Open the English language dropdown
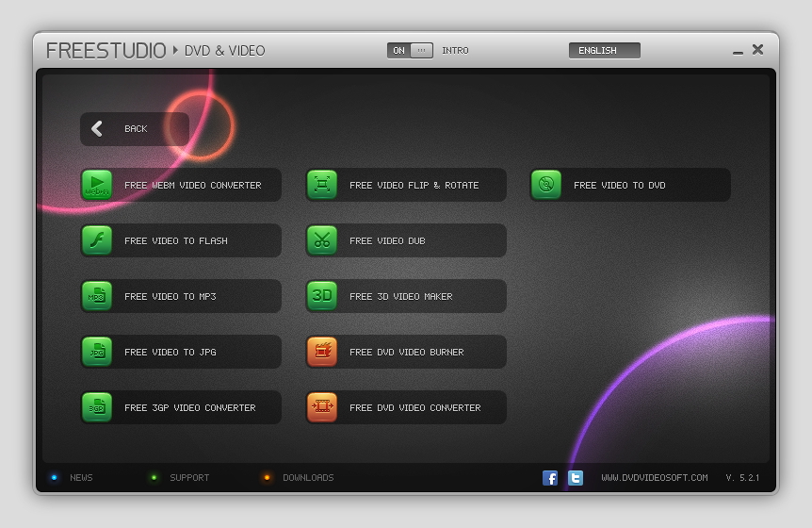Viewport: 812px width, 528px height. click(x=605, y=50)
